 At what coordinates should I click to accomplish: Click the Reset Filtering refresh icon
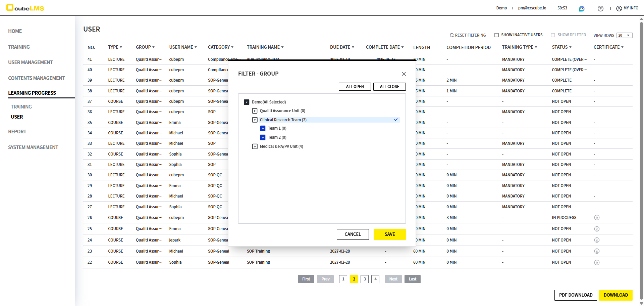tap(451, 35)
